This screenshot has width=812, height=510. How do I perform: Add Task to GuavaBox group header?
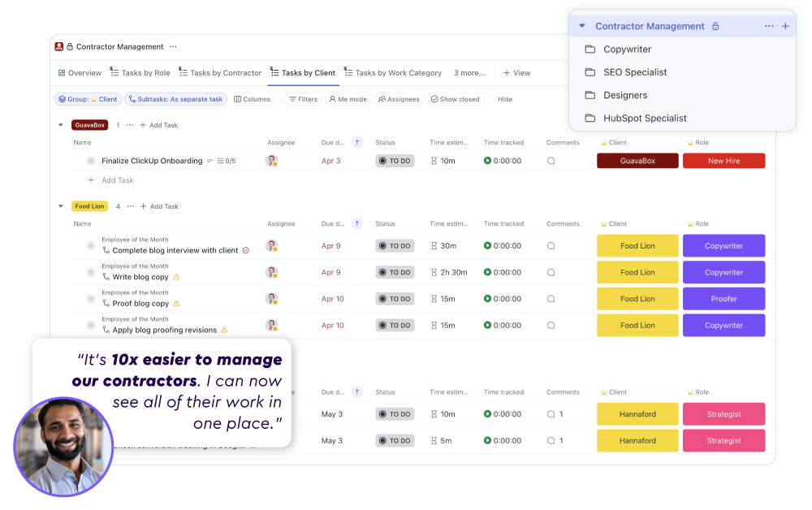click(159, 125)
